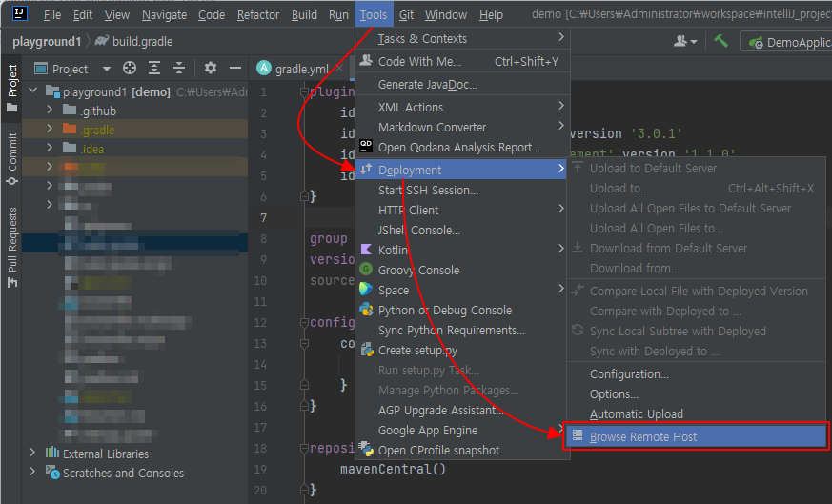
Task: Select Open Qodana Analysis Report
Action: pos(462,148)
